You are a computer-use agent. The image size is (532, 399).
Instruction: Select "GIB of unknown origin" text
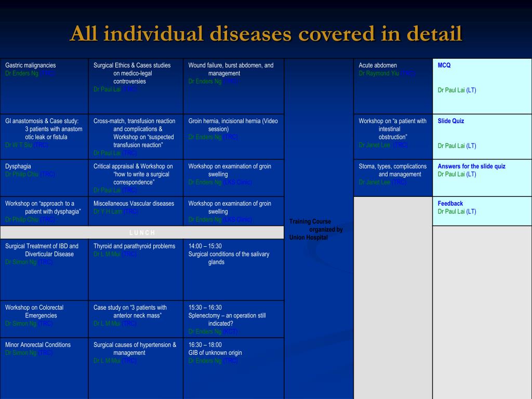coord(215,353)
